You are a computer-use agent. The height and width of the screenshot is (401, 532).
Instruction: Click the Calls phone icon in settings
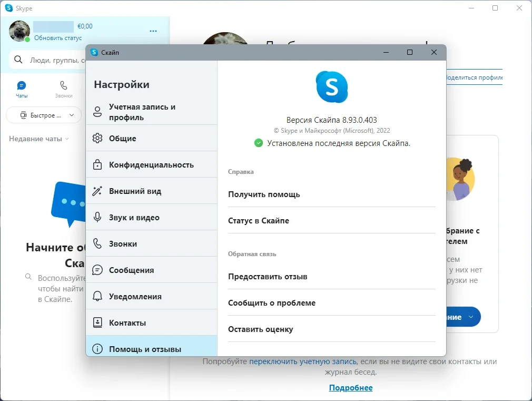[x=97, y=243]
